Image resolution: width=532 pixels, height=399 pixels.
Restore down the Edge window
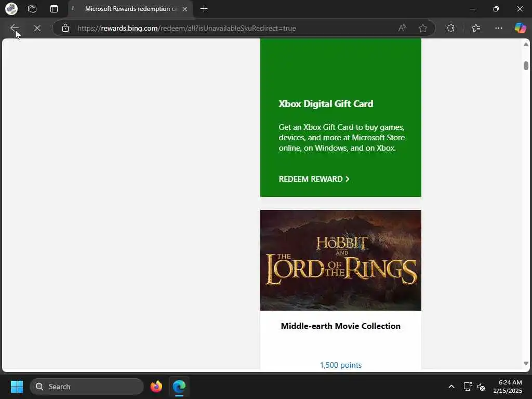pyautogui.click(x=496, y=9)
